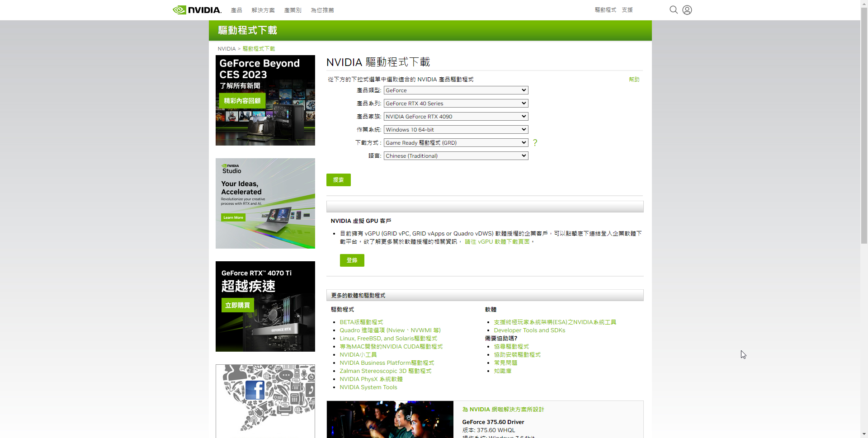Click the green question mark help icon

pos(535,143)
